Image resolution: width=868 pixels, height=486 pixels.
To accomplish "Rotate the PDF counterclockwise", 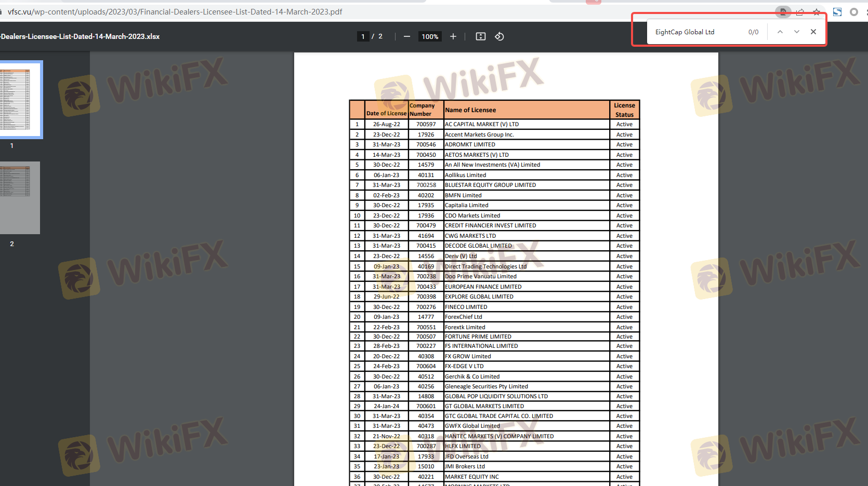I will (x=499, y=36).
